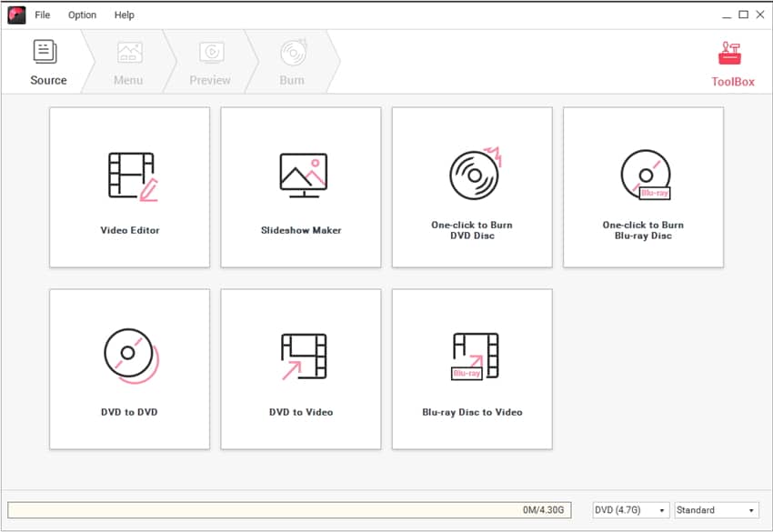This screenshot has height=532, width=773.
Task: Open the ToolBox panel
Action: 732,62
